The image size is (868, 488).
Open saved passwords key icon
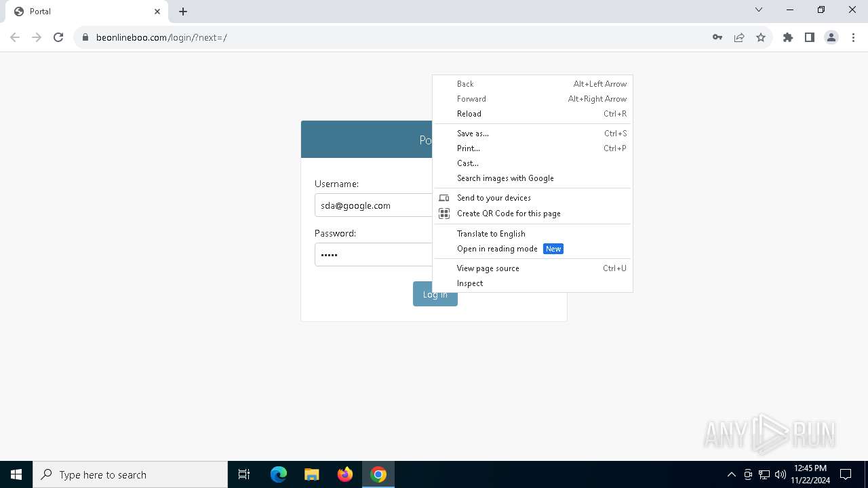pos(717,37)
